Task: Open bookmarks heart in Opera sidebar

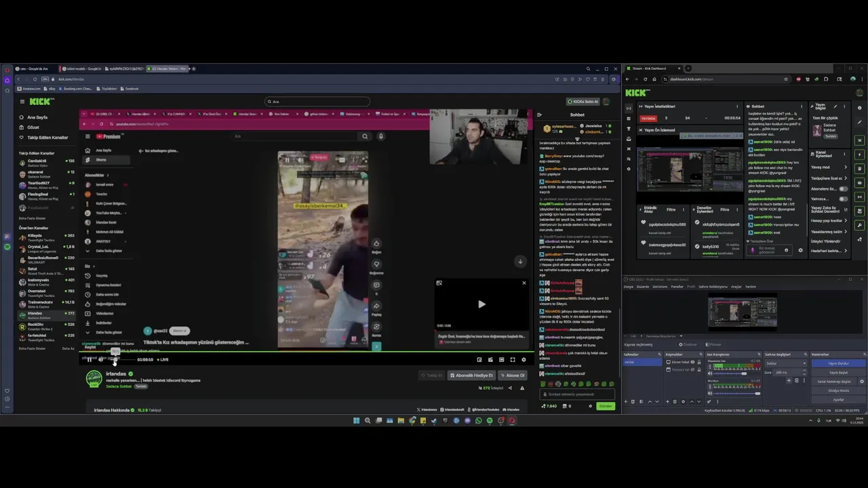Action: (x=7, y=391)
